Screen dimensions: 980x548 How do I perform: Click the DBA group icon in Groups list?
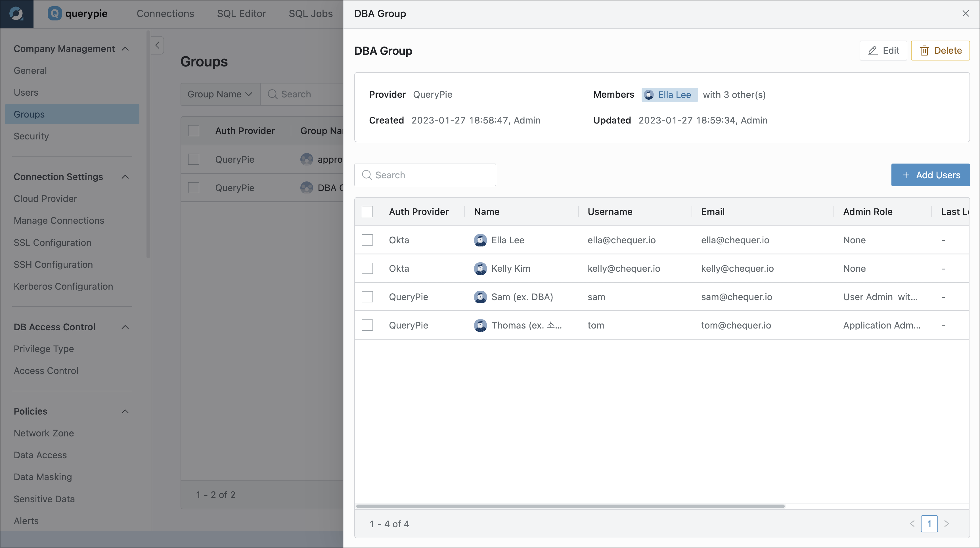(x=307, y=188)
